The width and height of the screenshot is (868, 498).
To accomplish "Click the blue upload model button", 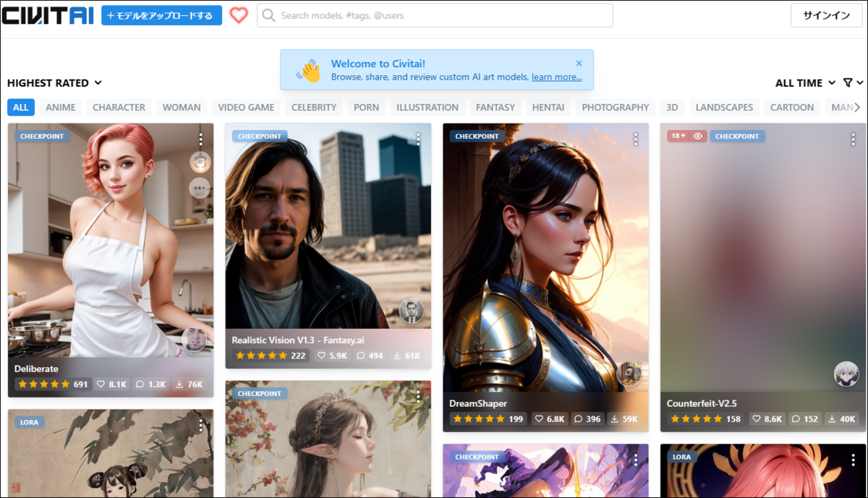I will tap(161, 15).
